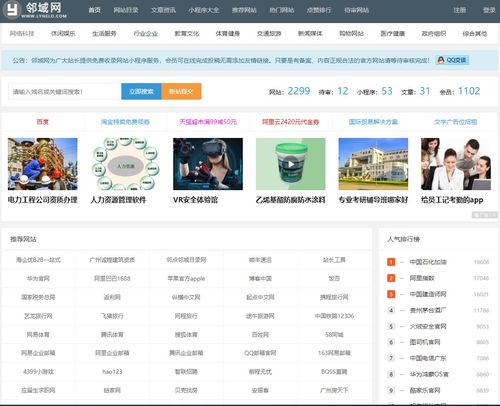The height and width of the screenshot is (406, 500).
Task: Select the 医疗健康 category tab
Action: [393, 33]
